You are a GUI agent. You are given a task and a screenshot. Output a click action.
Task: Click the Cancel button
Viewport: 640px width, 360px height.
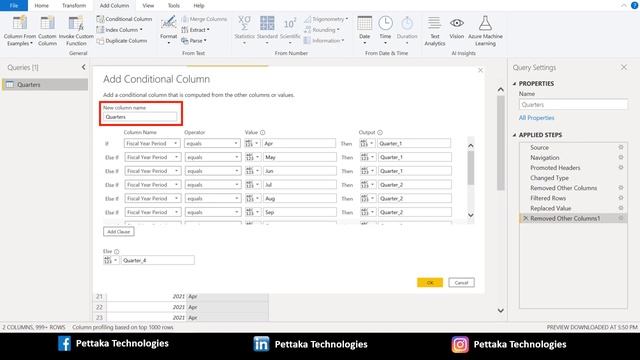461,282
